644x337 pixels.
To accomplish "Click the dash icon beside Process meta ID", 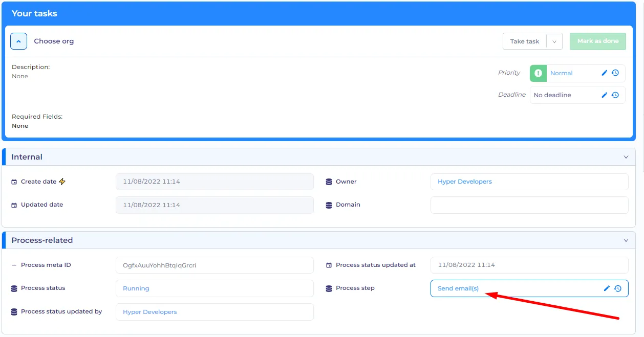I will click(14, 265).
